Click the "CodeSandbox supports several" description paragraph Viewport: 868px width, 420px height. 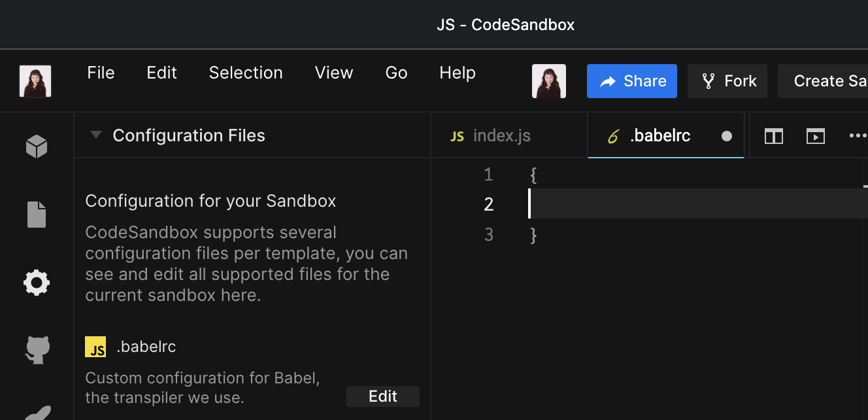(x=246, y=264)
